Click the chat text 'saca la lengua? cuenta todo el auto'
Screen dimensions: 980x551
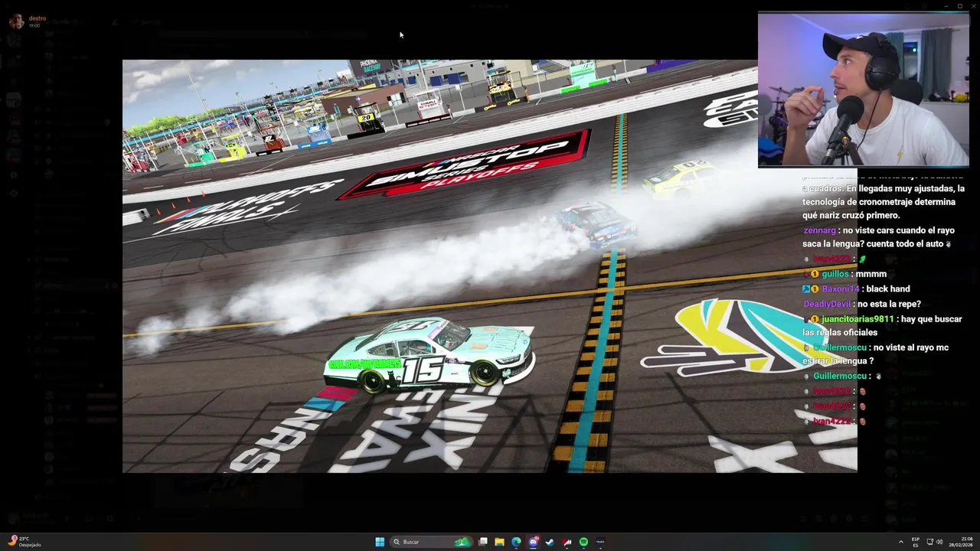(873, 244)
